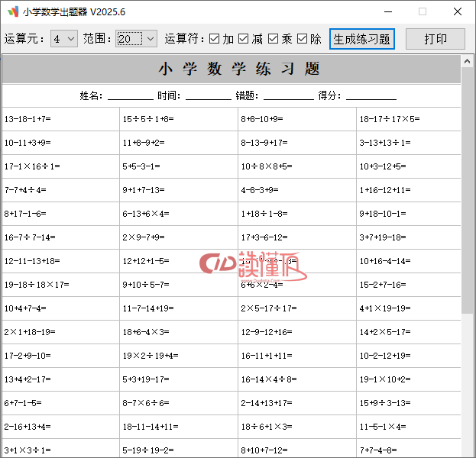
Task: Select problem 15÷5÷1+8=
Action: 148,119
